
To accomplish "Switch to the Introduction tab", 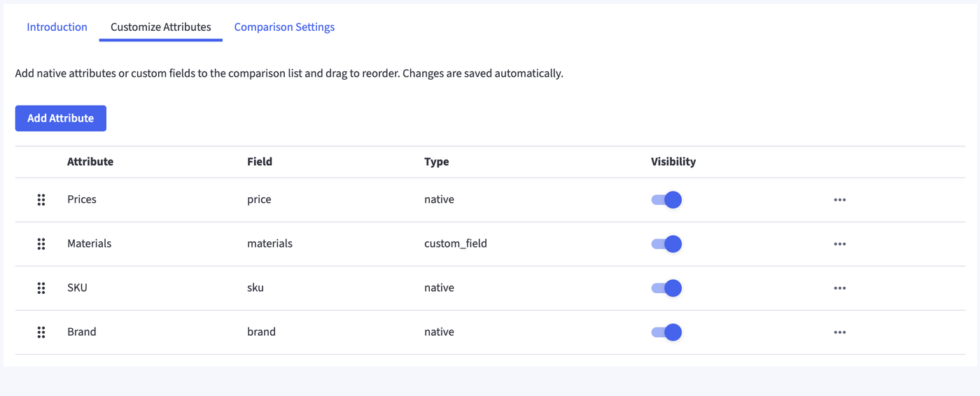I will [x=57, y=27].
